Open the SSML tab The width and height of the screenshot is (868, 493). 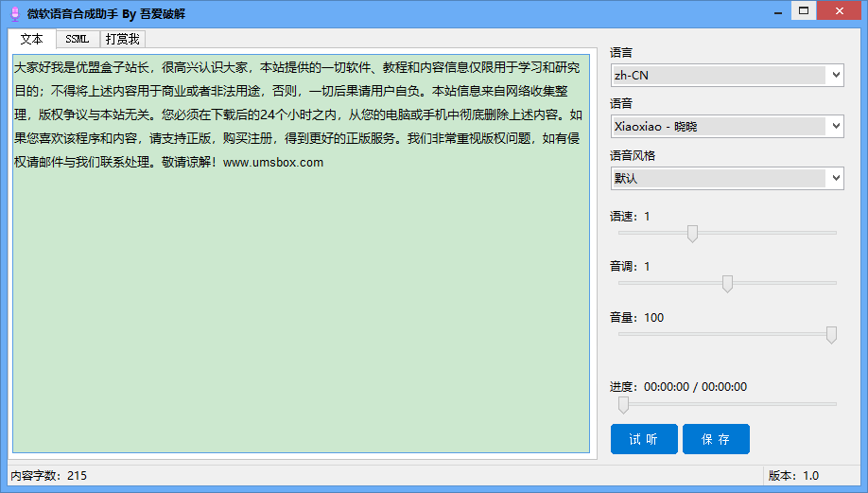(78, 40)
